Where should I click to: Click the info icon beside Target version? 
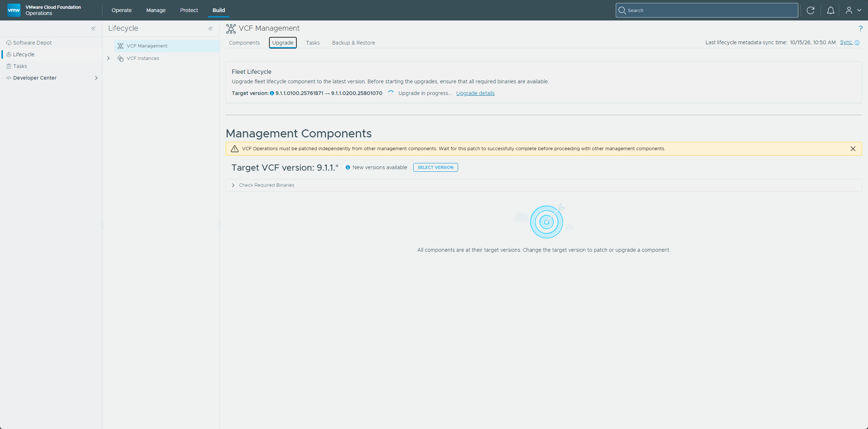point(272,93)
